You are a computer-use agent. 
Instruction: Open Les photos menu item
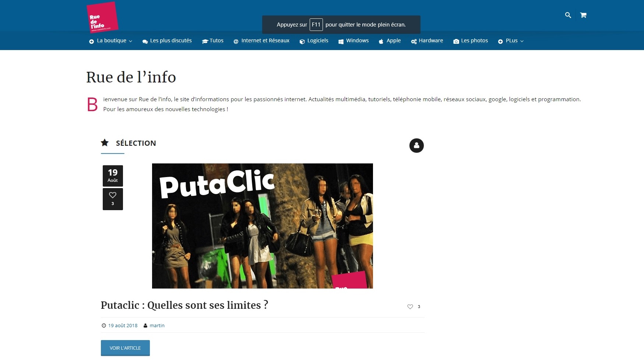[x=474, y=40]
